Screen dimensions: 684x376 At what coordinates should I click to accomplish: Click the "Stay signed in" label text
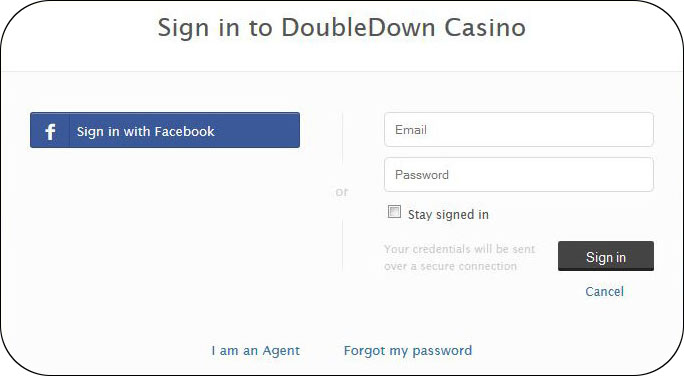tap(448, 215)
